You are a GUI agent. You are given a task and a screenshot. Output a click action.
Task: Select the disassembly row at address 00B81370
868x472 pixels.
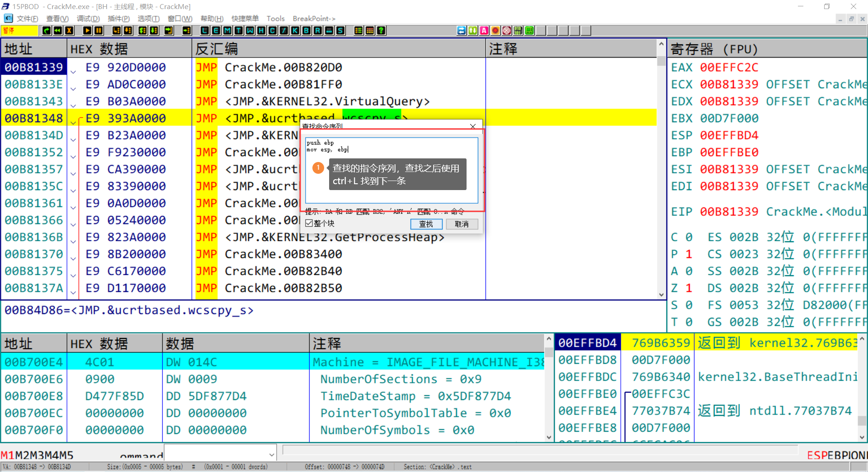point(329,254)
